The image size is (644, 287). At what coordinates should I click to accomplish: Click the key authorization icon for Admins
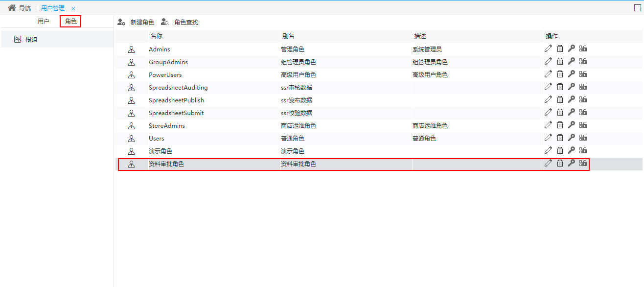(571, 48)
